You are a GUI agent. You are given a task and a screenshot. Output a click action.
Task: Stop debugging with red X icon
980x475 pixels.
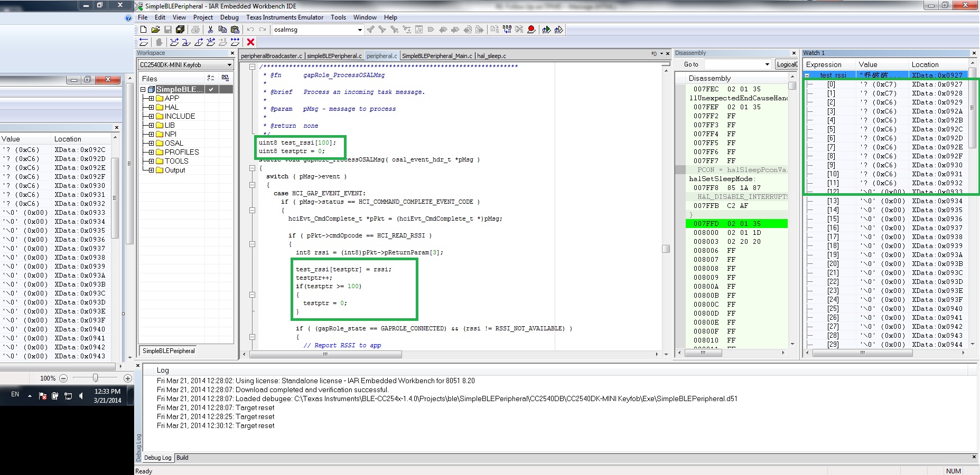[251, 42]
